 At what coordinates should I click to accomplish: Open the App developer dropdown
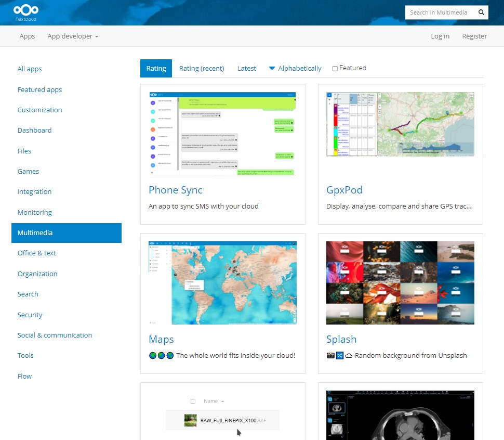point(72,36)
